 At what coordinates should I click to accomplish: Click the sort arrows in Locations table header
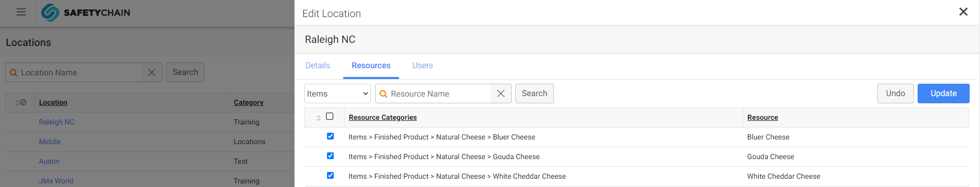(x=17, y=103)
